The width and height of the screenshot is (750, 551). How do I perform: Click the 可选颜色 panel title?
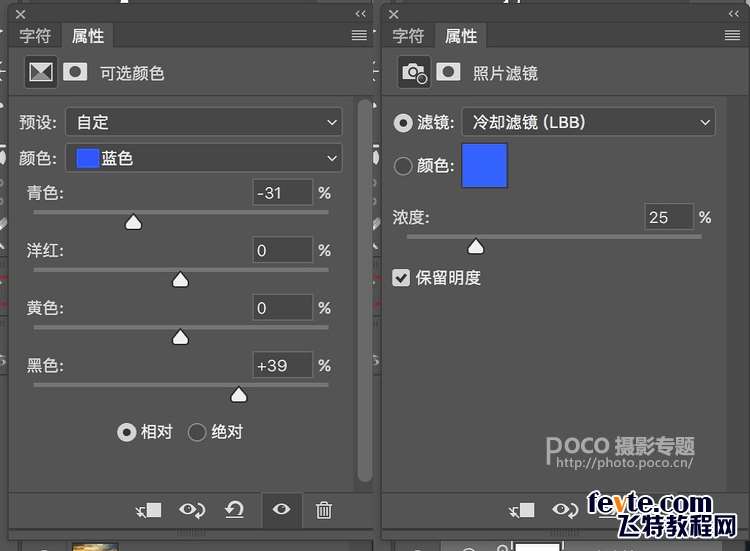click(x=132, y=73)
